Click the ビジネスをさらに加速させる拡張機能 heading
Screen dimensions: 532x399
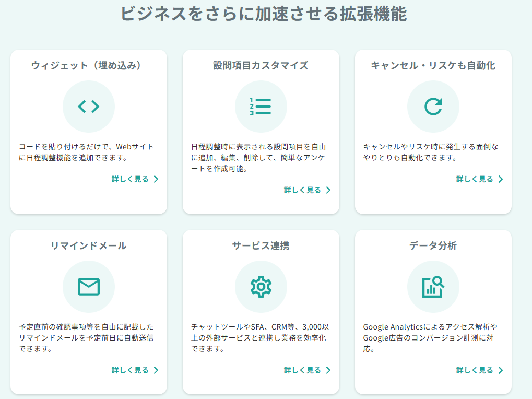pyautogui.click(x=263, y=14)
